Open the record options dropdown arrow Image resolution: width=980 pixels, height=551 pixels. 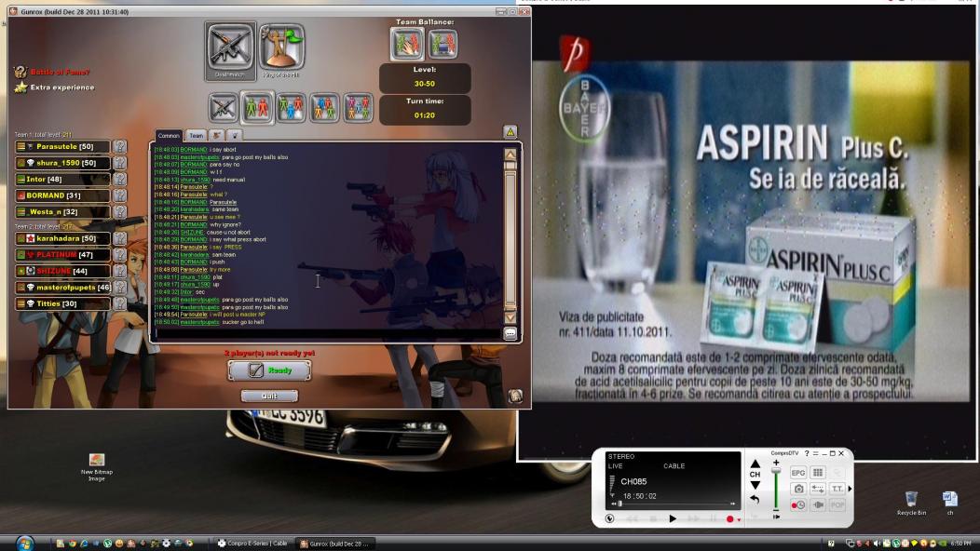point(739,519)
